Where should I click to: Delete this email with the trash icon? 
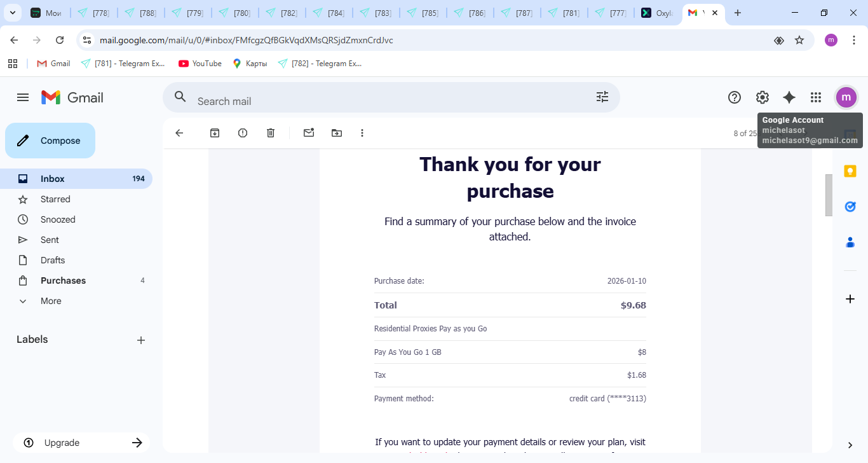click(x=271, y=133)
